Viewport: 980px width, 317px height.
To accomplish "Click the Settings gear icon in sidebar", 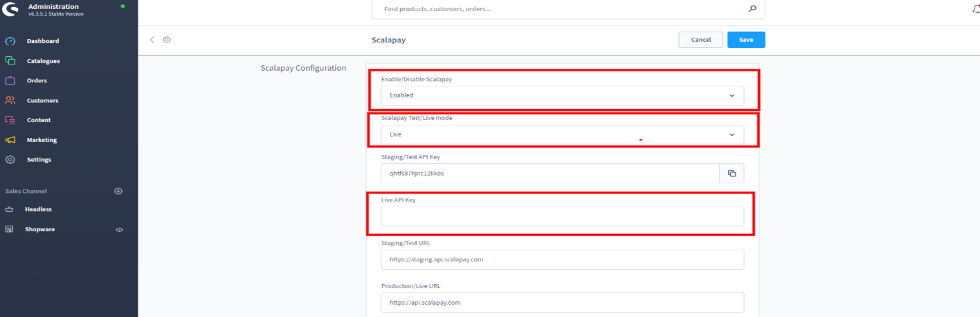I will click(10, 160).
